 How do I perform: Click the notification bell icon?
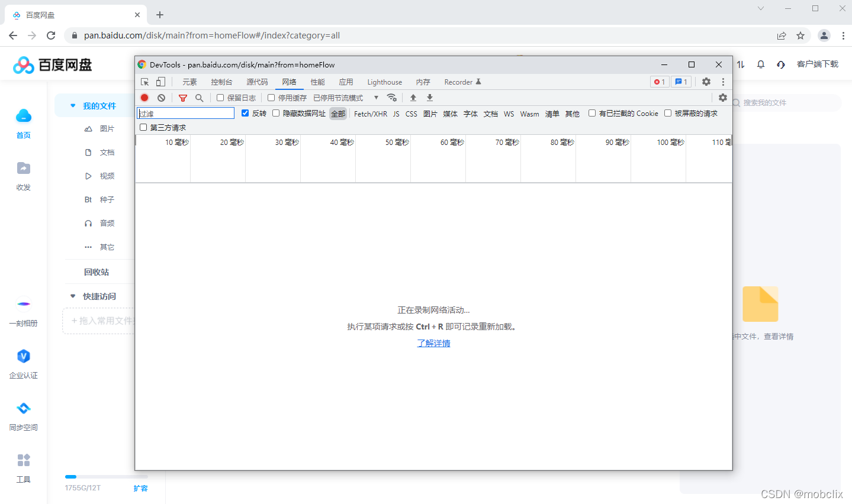tap(761, 64)
